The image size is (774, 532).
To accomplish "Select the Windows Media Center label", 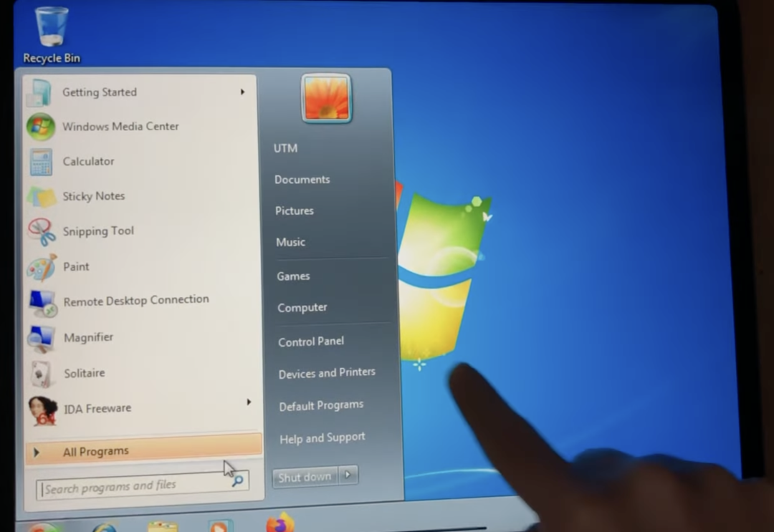I will (x=120, y=126).
